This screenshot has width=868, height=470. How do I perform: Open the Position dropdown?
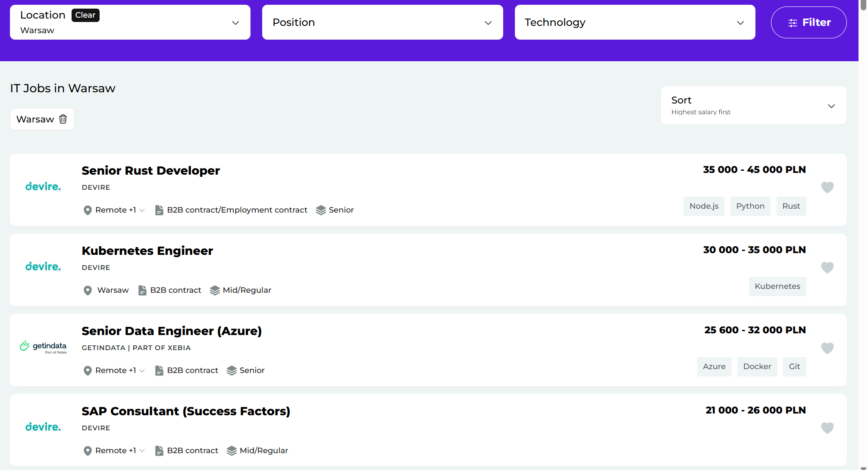[382, 22]
